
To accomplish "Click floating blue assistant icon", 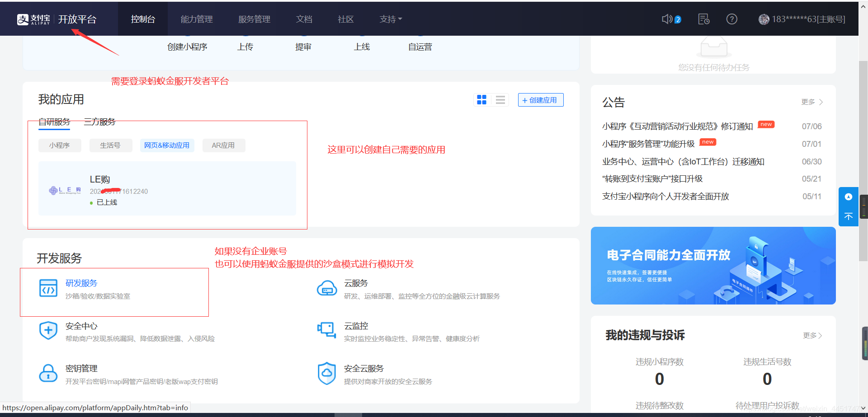I will pos(849,197).
